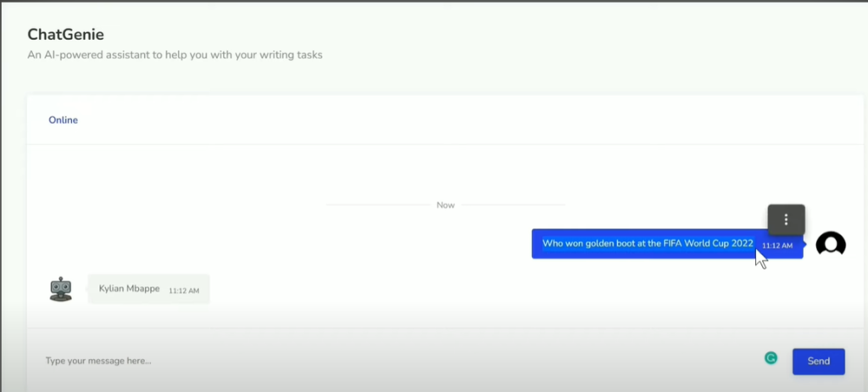Click the 'Who won golden boot' message bubble
868x392 pixels.
pyautogui.click(x=667, y=244)
